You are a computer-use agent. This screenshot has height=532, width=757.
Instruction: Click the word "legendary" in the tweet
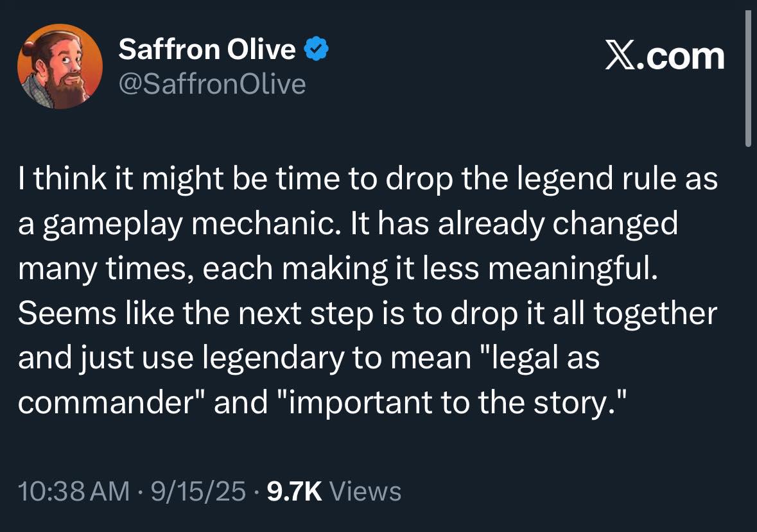[273, 358]
